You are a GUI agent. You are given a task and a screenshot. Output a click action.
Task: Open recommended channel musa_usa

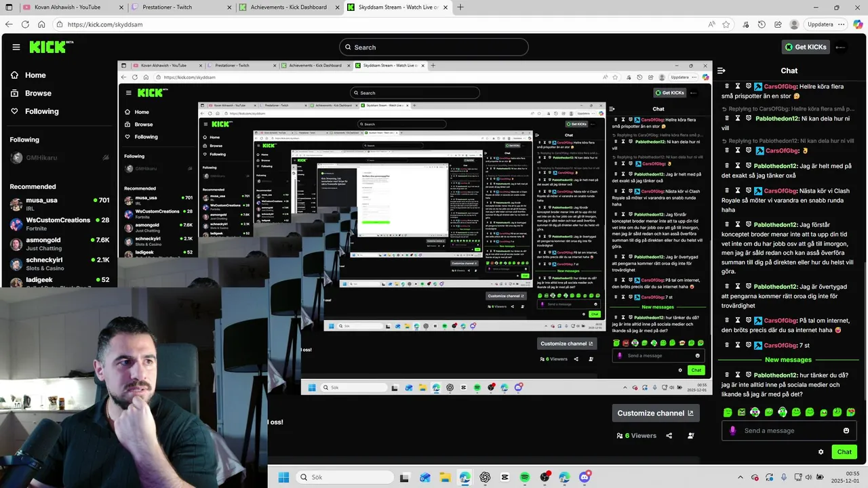click(x=59, y=203)
